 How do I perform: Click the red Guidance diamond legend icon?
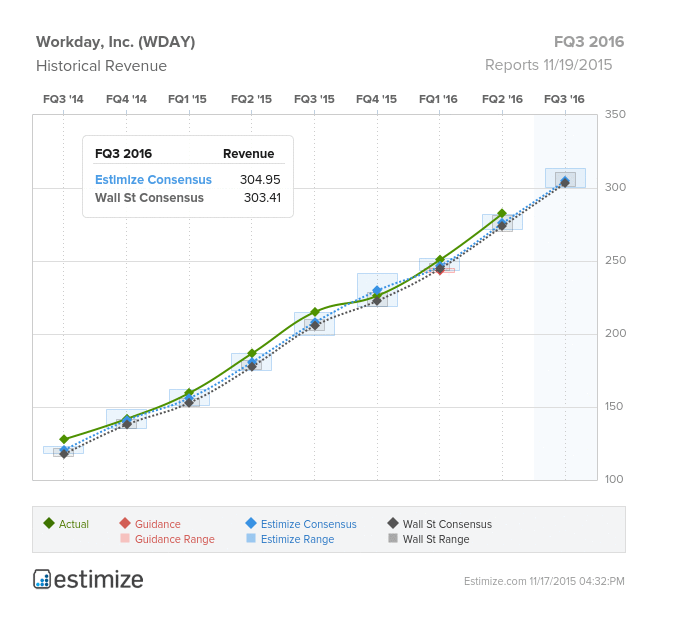(125, 523)
